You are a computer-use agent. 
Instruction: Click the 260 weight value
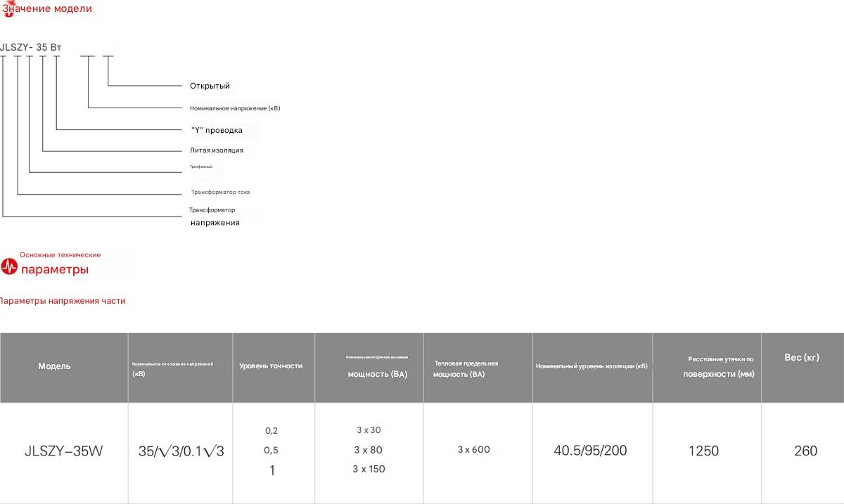click(x=805, y=451)
